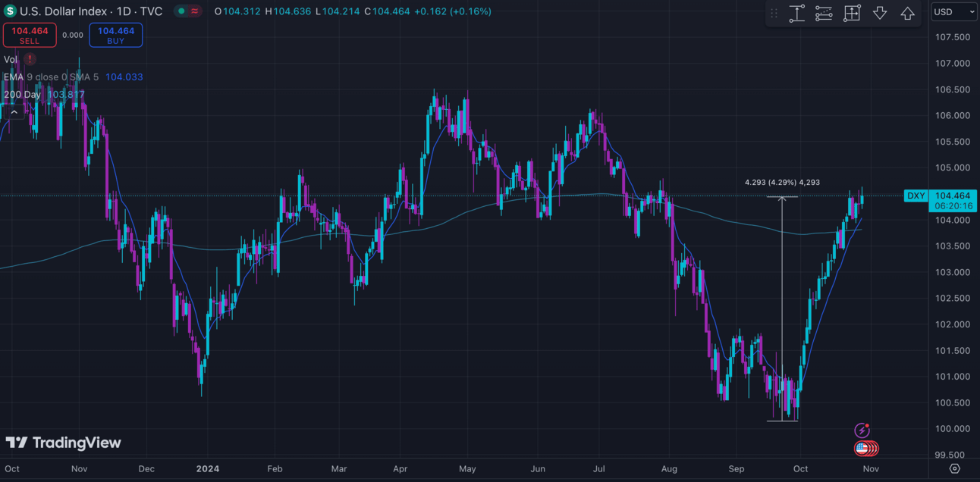Click the green market open status dot
980x482 pixels.
point(181,11)
